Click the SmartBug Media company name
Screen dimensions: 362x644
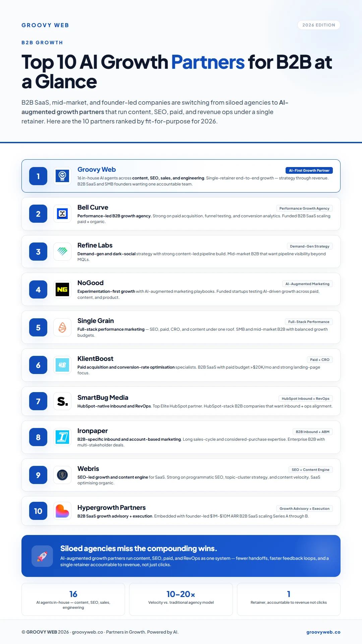point(103,398)
